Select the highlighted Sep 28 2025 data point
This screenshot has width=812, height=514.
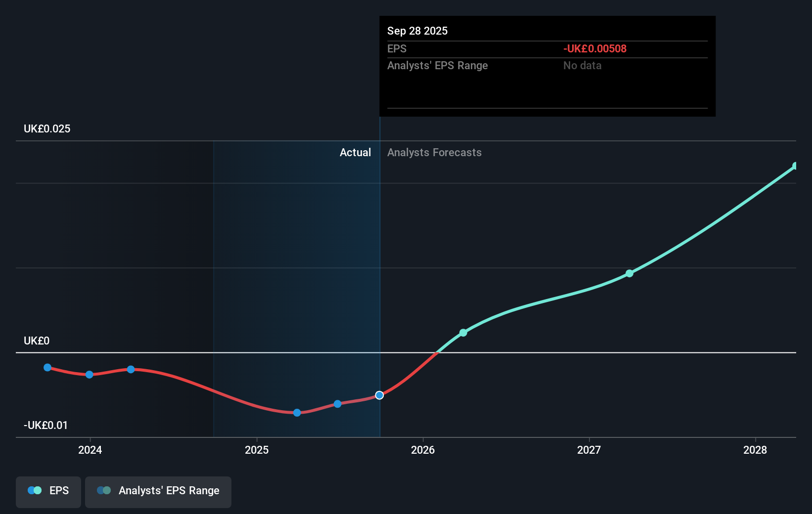pos(379,395)
